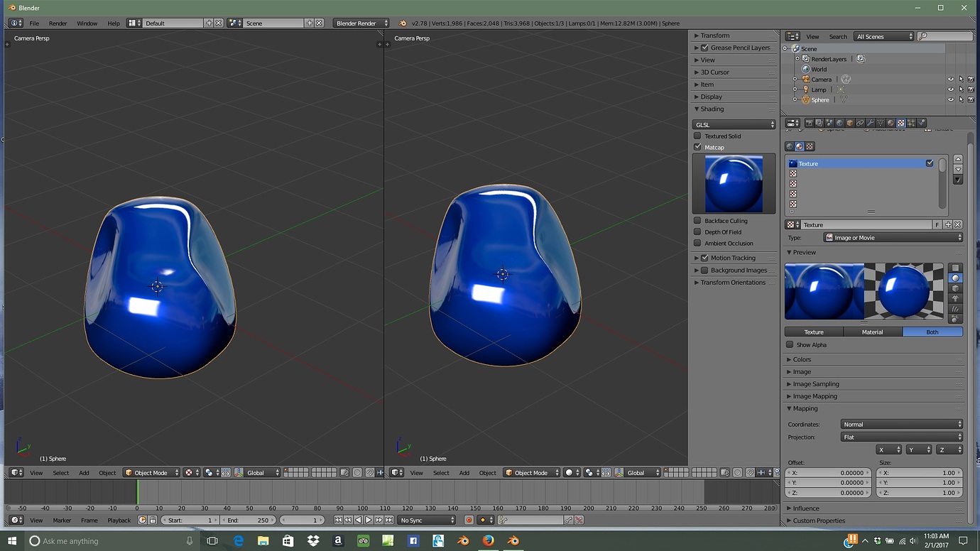
Task: Move texture slot down arrow button
Action: (958, 170)
